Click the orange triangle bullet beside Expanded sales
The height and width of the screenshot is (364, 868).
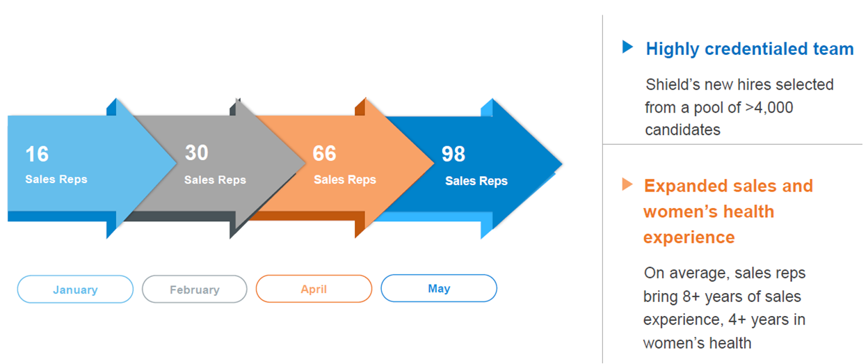click(x=628, y=184)
